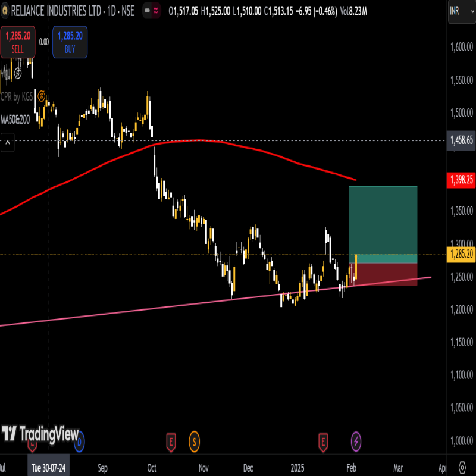Select the red moving average line
The height and width of the screenshot is (476, 476).
point(199,140)
